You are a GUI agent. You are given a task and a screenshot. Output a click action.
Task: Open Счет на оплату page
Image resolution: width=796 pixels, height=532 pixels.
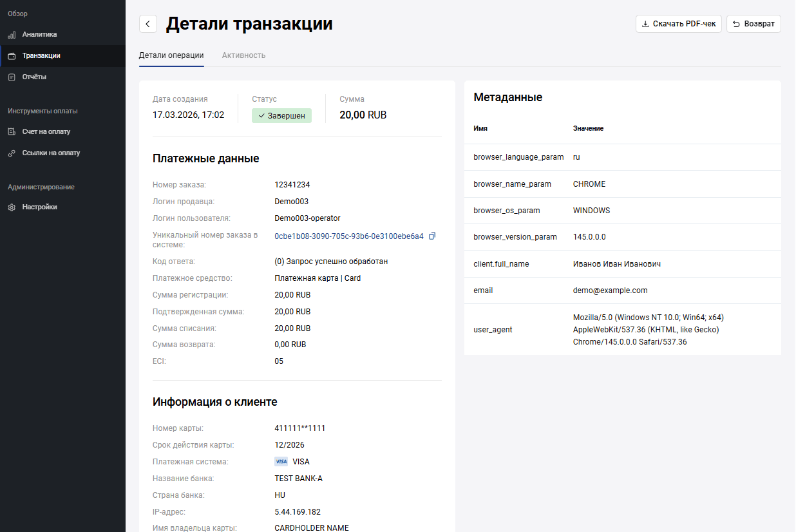pos(46,132)
